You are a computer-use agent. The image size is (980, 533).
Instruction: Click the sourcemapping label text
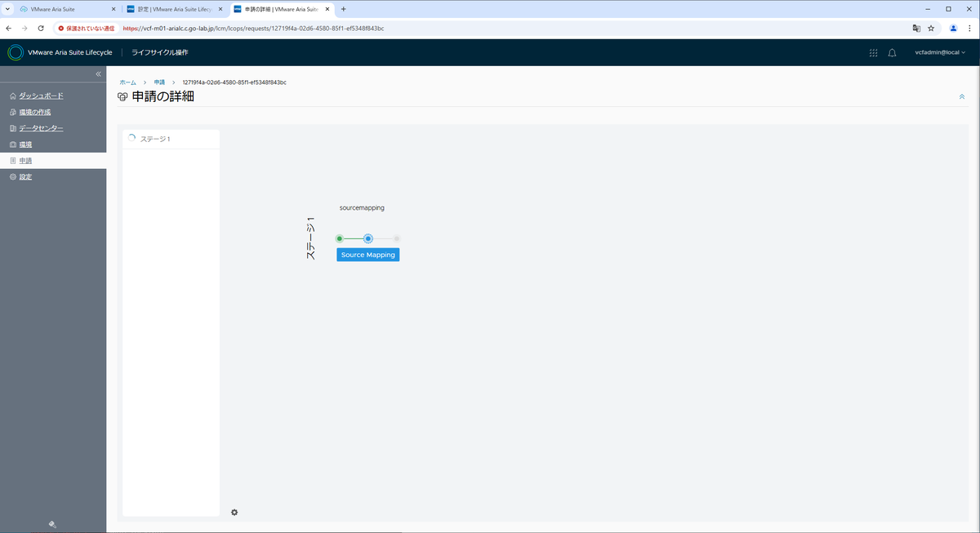click(362, 207)
